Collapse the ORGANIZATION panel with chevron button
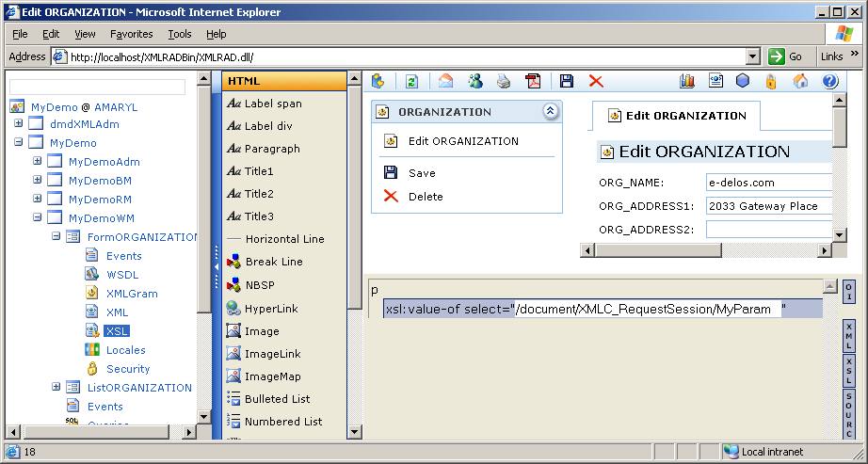 click(551, 111)
